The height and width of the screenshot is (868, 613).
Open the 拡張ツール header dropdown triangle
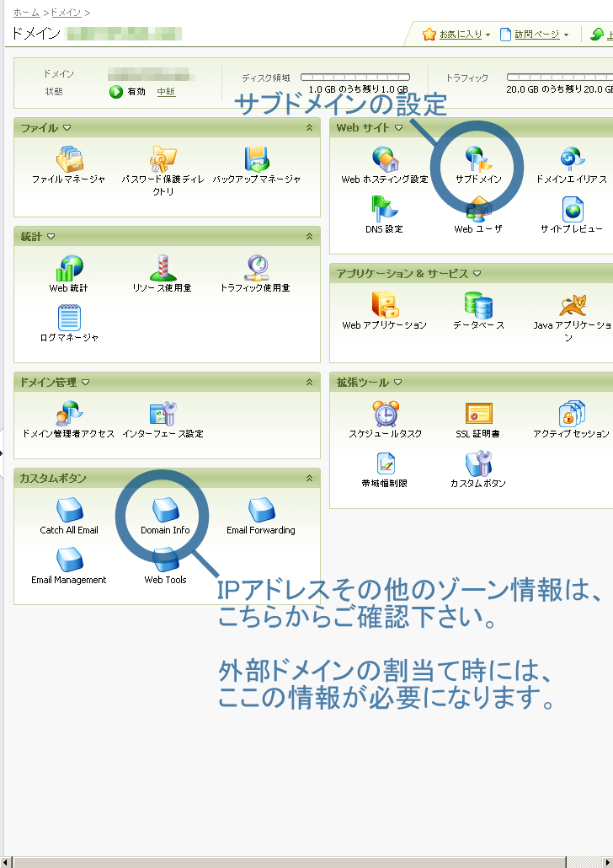tap(397, 382)
